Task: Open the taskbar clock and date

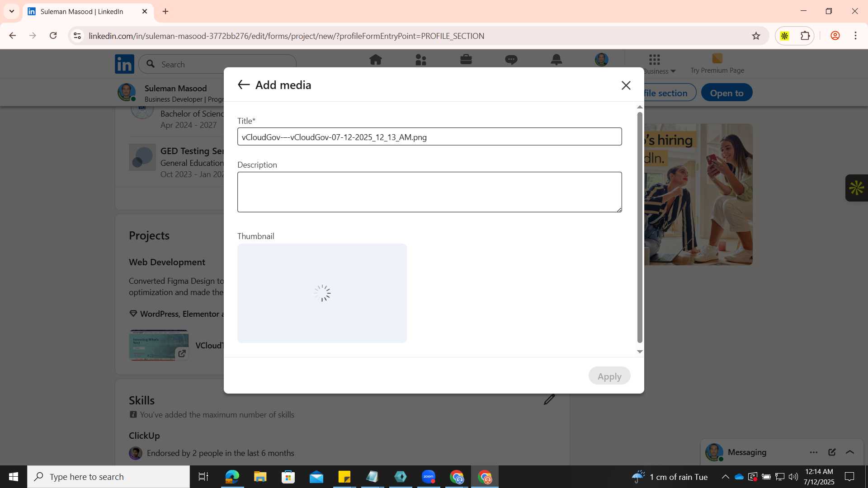Action: (819, 477)
